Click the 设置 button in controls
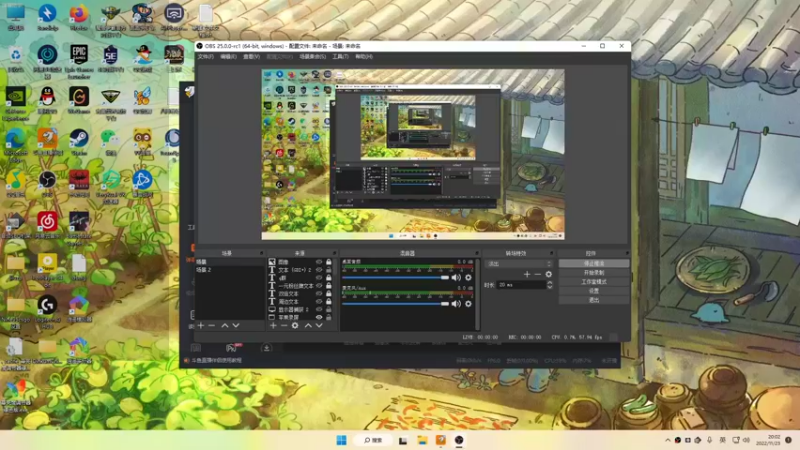This screenshot has width=800, height=450. [x=594, y=291]
